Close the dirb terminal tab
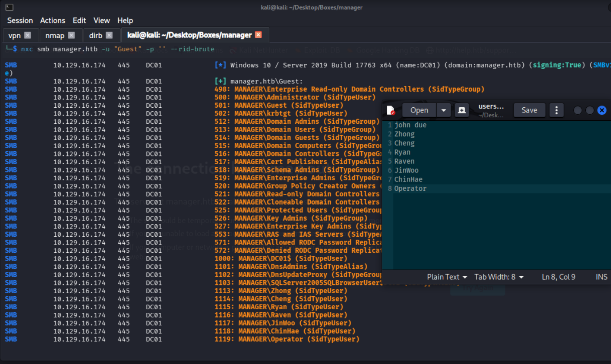Viewport: 611px width, 364px height. (109, 35)
